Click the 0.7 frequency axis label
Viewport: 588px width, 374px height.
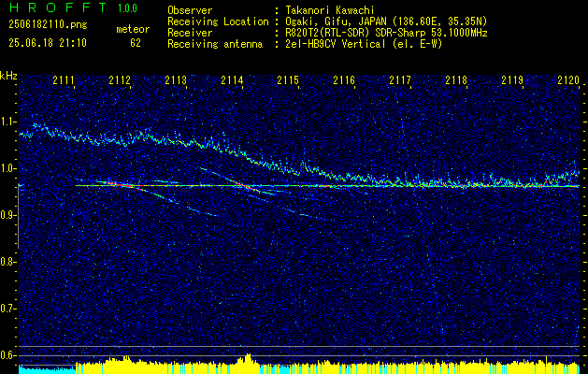[8, 309]
